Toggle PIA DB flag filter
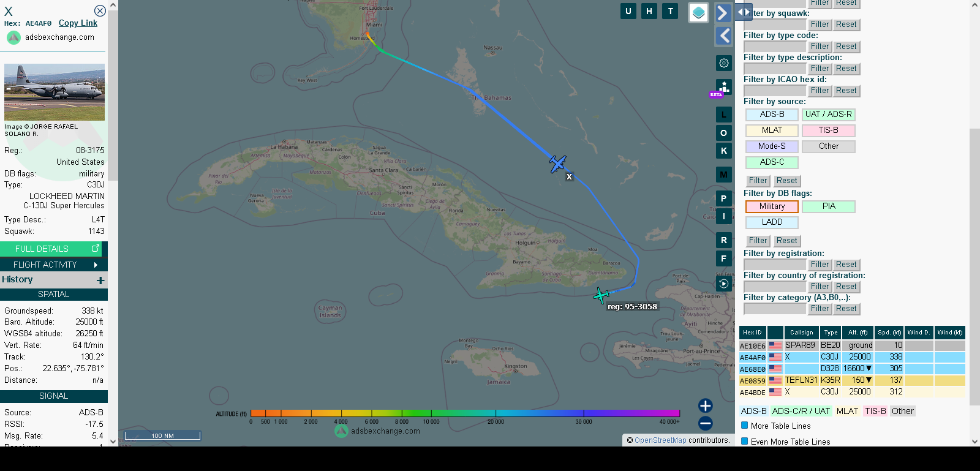This screenshot has width=980, height=471. pos(828,206)
